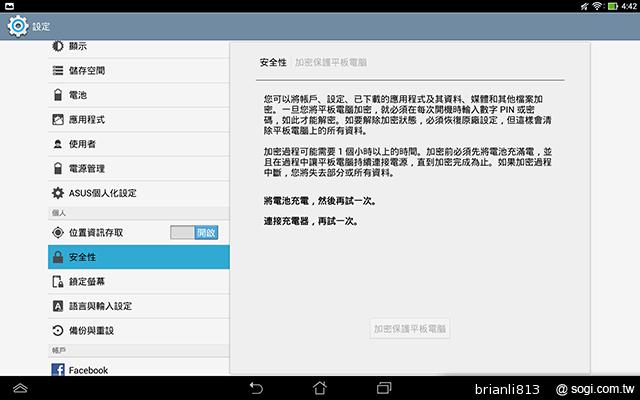
Task: Select the 電池 label
Action: [78, 95]
